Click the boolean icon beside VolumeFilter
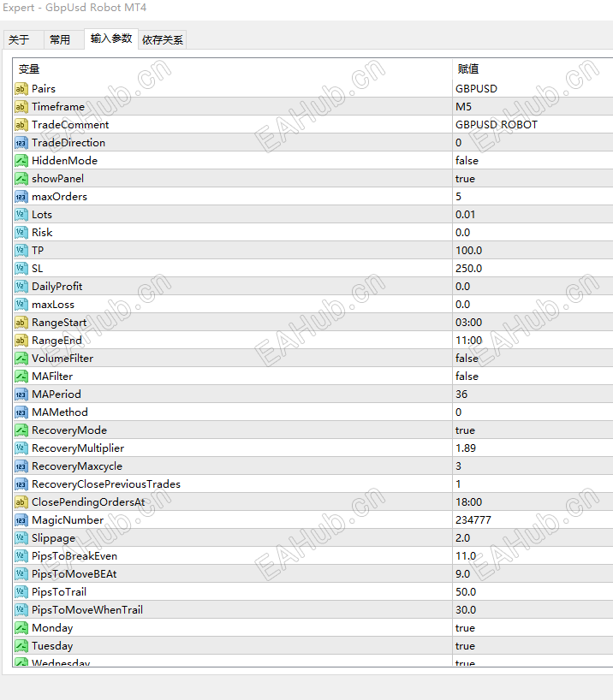This screenshot has width=613, height=700. tap(21, 359)
